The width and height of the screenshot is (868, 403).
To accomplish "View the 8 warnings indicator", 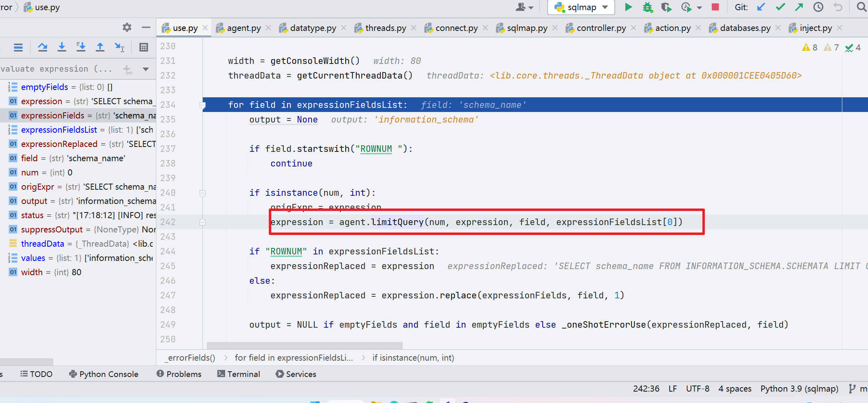I will click(809, 48).
